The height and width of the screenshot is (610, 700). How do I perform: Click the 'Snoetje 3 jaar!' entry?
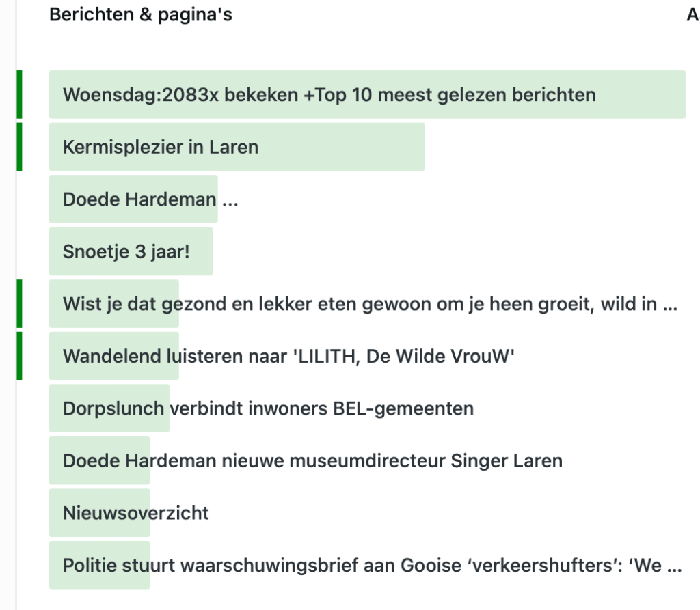point(126,252)
